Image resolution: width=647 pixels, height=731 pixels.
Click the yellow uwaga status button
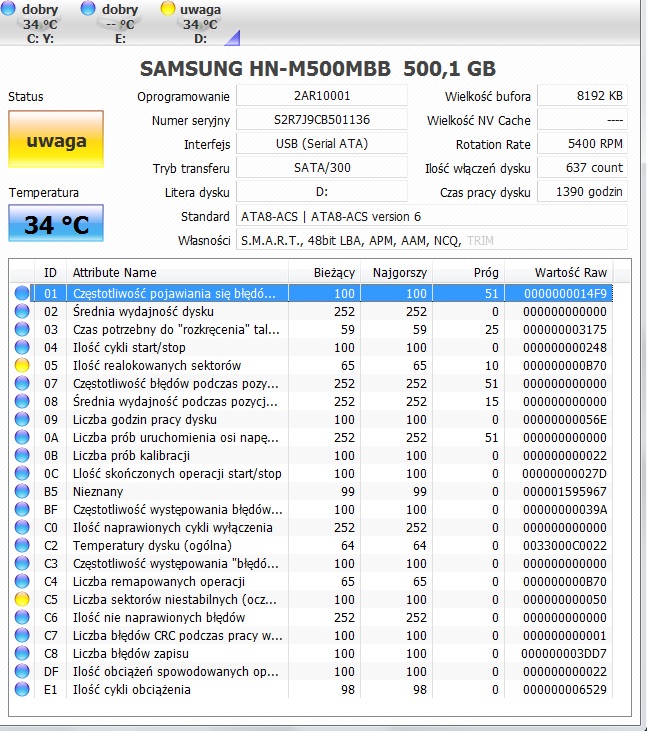tap(56, 139)
